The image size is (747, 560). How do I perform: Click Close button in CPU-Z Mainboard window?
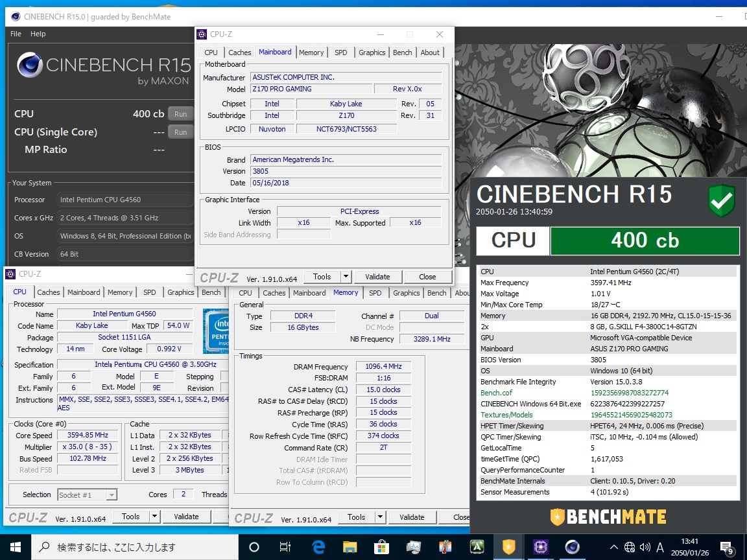point(427,277)
